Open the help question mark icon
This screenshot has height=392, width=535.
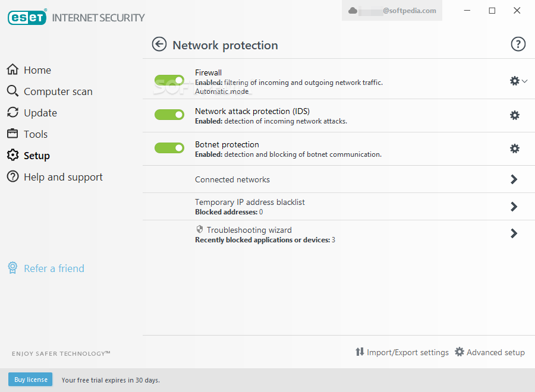coord(518,44)
